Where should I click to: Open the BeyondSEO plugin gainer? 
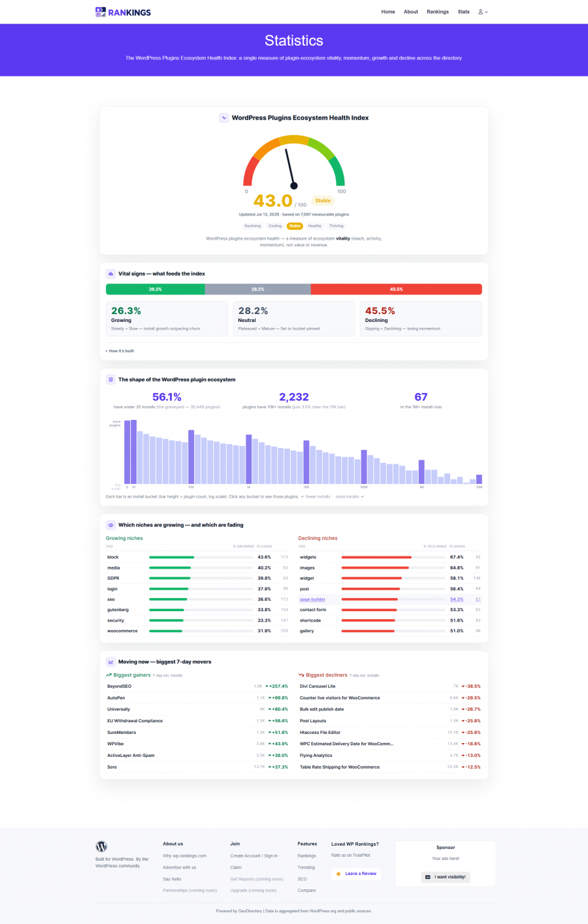[198, 686]
